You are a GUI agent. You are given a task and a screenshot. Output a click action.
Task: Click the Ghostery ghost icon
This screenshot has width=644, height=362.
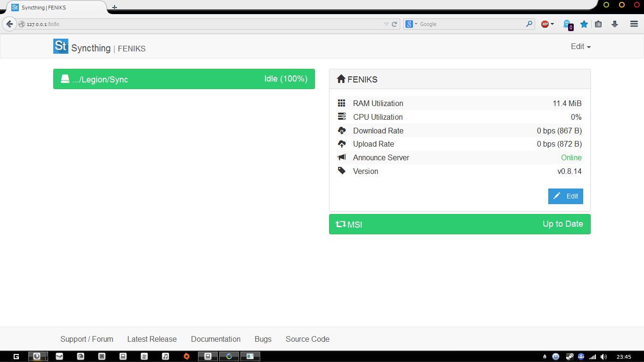(x=568, y=25)
